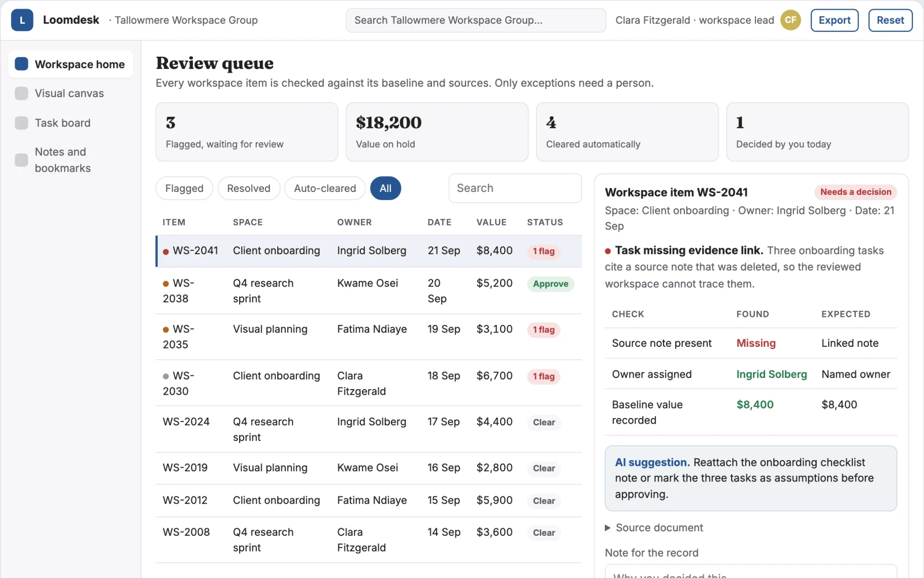Click the Loomdesk logo icon
Image resolution: width=924 pixels, height=578 pixels.
click(x=22, y=20)
